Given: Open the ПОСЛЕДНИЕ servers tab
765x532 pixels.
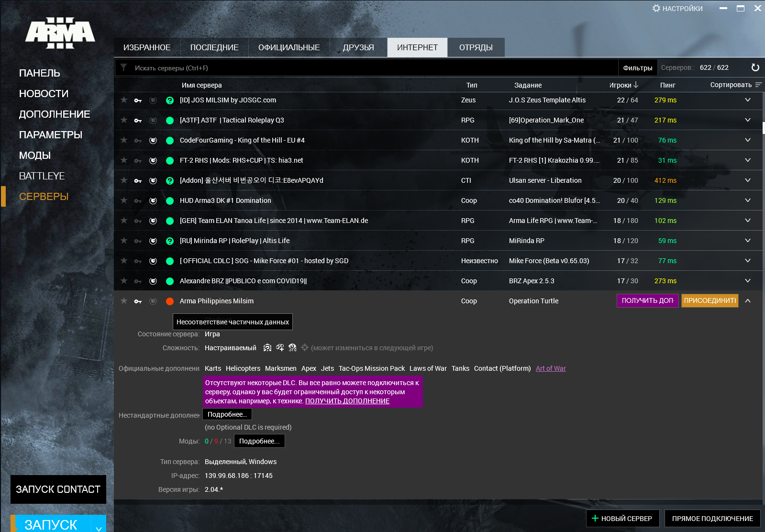Looking at the screenshot, I should coord(214,47).
